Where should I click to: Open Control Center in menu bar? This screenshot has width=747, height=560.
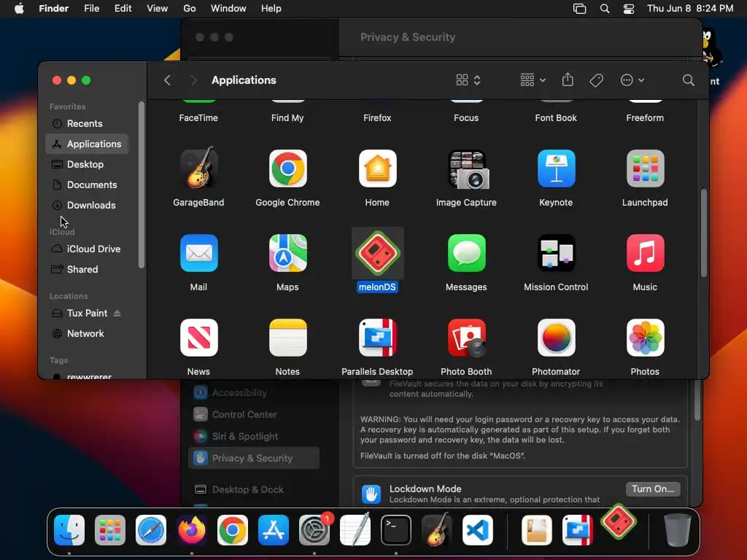pyautogui.click(x=629, y=9)
